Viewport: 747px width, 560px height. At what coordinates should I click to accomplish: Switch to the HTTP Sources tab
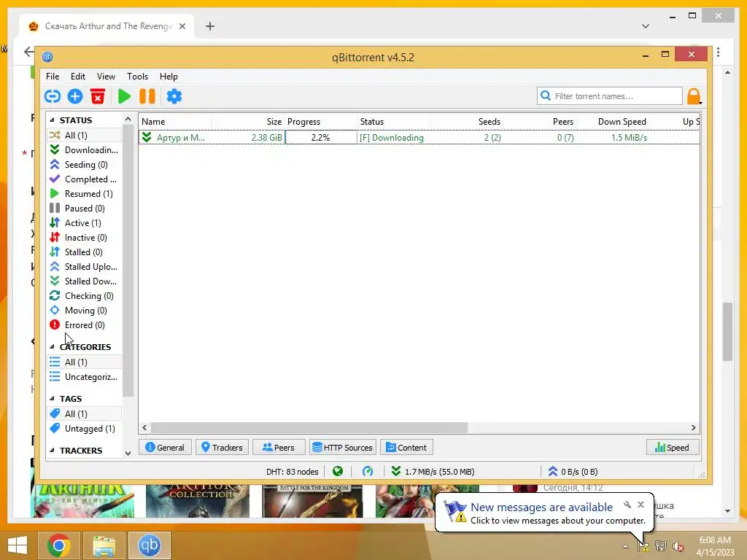(343, 447)
